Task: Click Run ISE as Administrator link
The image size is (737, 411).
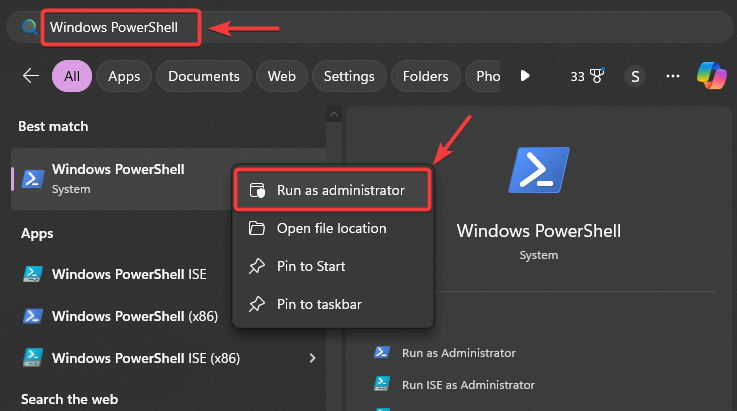Action: pos(468,384)
